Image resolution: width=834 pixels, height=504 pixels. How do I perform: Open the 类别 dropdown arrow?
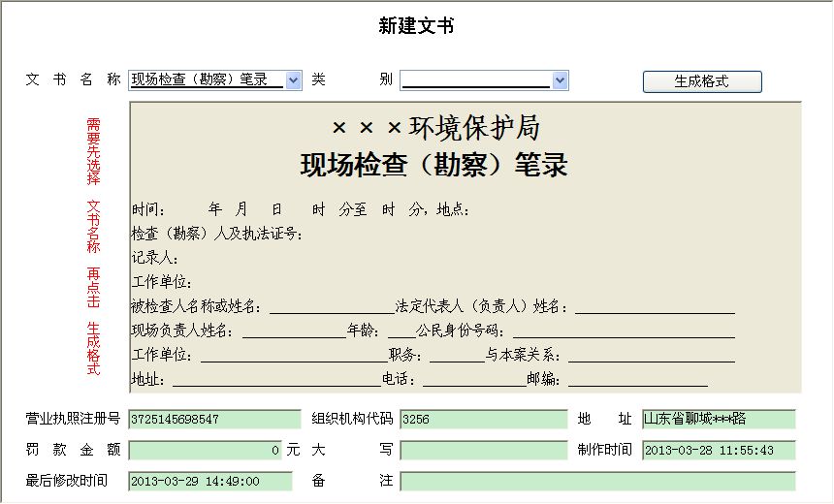click(x=560, y=80)
